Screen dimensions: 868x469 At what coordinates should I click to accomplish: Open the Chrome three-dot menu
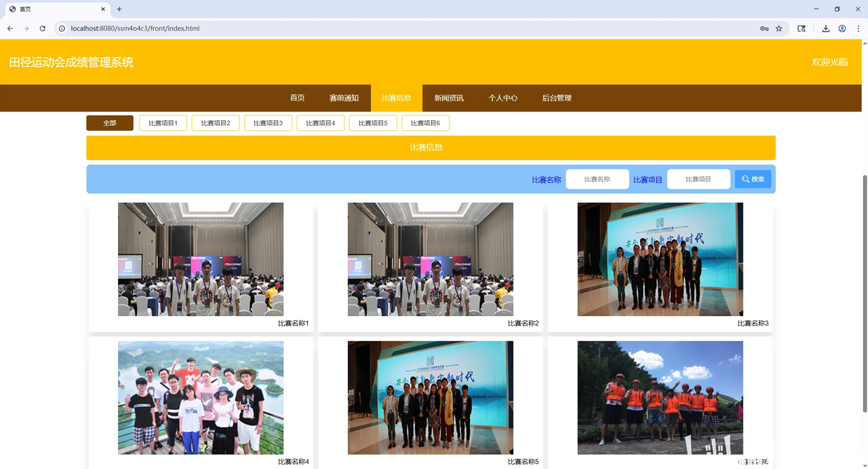(x=859, y=28)
